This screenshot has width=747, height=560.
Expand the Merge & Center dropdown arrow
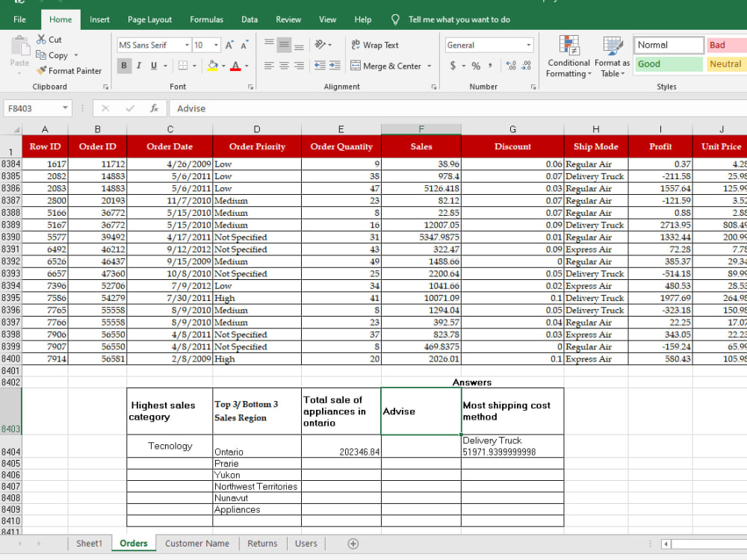click(x=430, y=66)
